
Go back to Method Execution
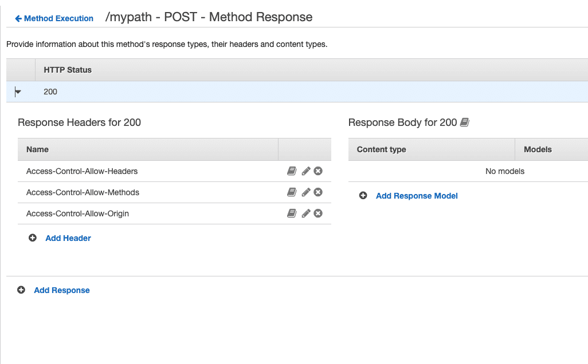click(54, 18)
